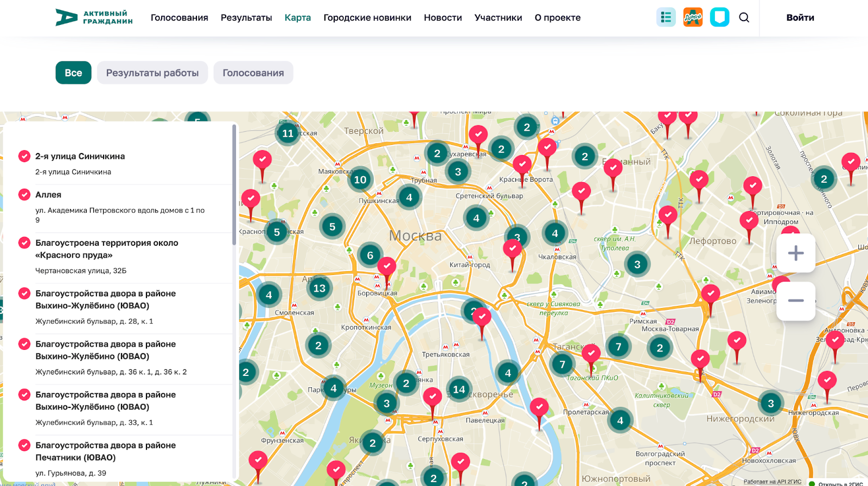This screenshot has width=868, height=486.
Task: Select the Все filter chip
Action: 73,73
